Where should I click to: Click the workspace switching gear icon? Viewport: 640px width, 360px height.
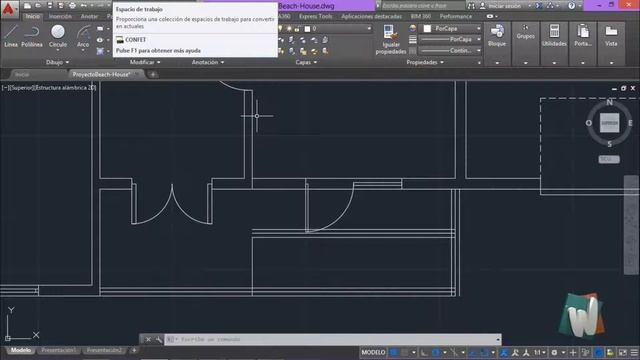tap(554, 352)
